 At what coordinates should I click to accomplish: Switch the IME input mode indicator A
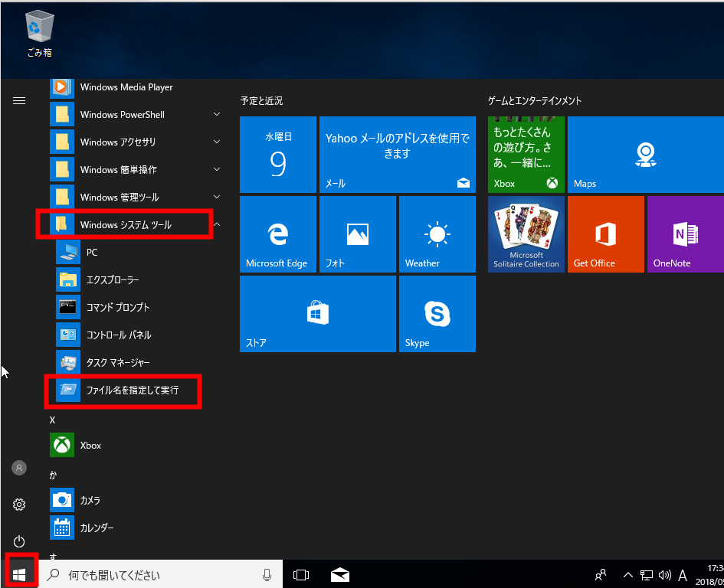click(x=683, y=575)
